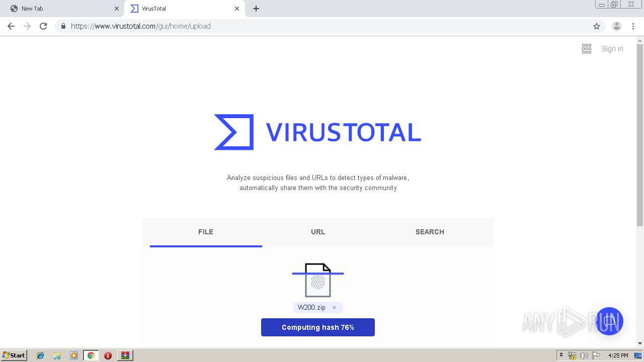Viewport: 644px width, 362px height.
Task: Close the New Tab tab
Action: tap(117, 9)
